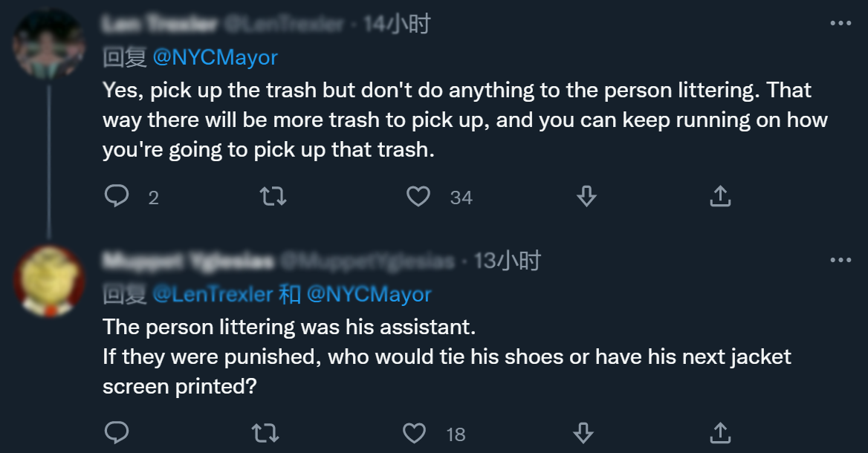This screenshot has width=868, height=453.
Task: Share the first tweet
Action: click(x=719, y=196)
